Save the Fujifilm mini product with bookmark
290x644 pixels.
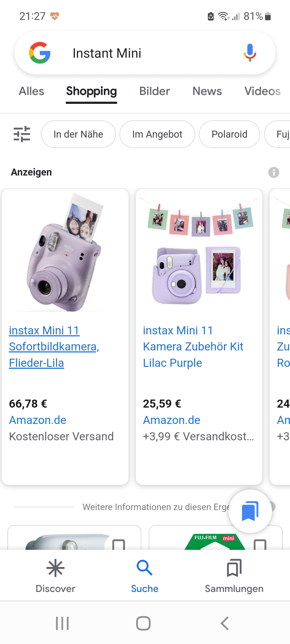[x=260, y=545]
